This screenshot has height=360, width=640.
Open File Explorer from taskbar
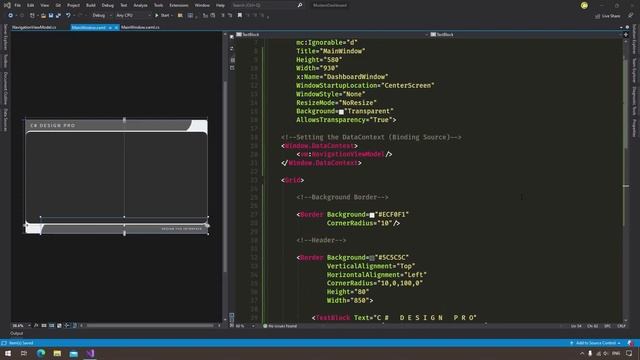(57, 353)
